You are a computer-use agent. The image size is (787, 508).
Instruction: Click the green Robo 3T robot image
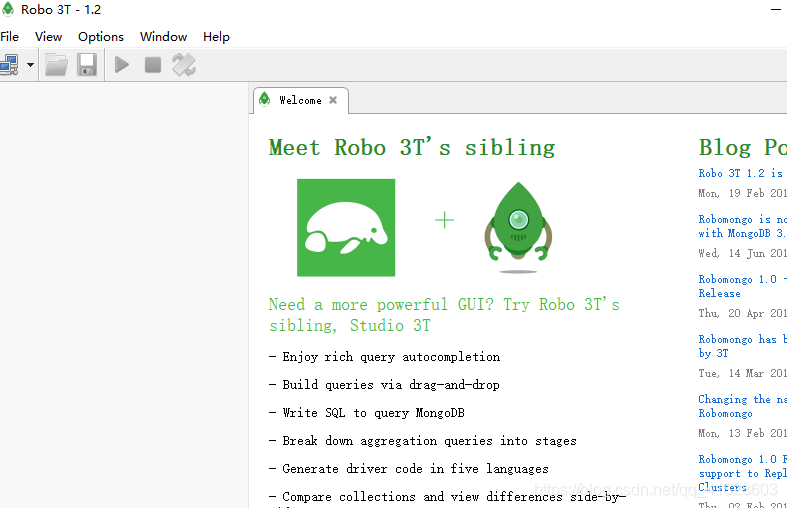click(518, 227)
